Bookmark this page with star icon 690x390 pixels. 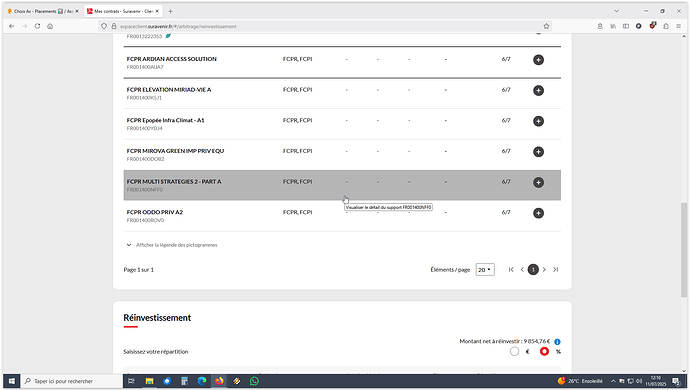(x=546, y=26)
